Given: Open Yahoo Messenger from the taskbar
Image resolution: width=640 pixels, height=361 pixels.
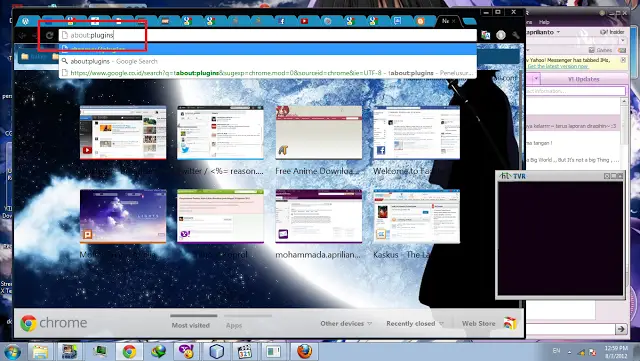Looking at the screenshot, I should 186,352.
